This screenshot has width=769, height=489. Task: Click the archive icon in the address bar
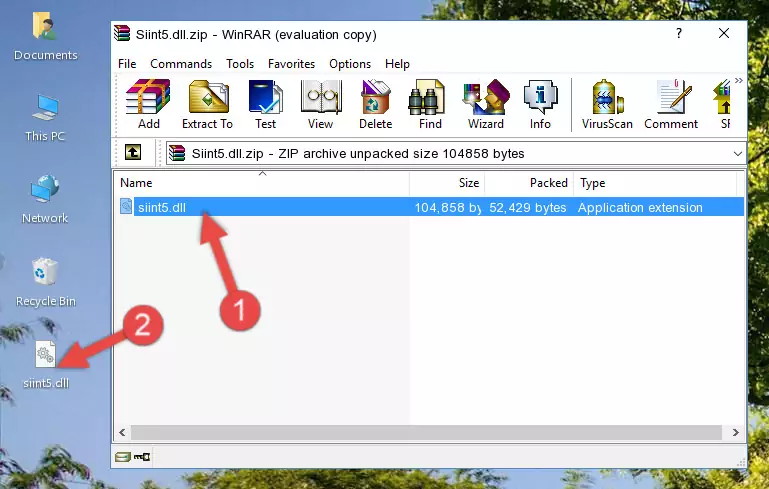pyautogui.click(x=177, y=154)
